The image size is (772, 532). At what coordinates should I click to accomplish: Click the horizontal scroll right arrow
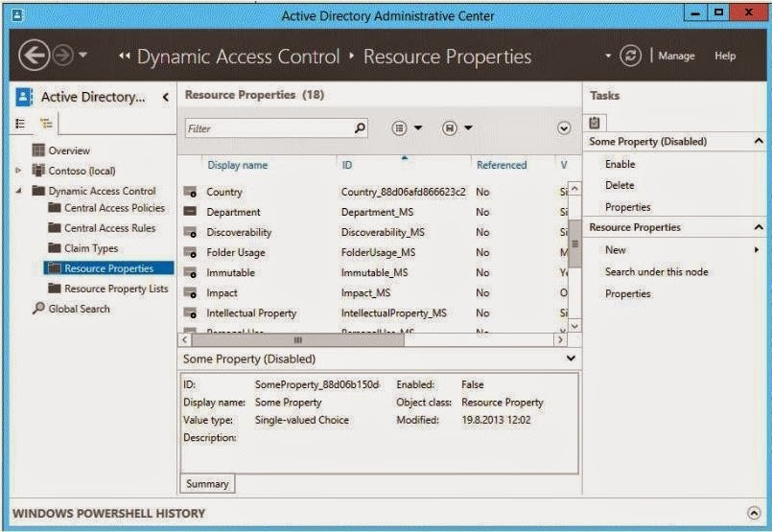(560, 339)
